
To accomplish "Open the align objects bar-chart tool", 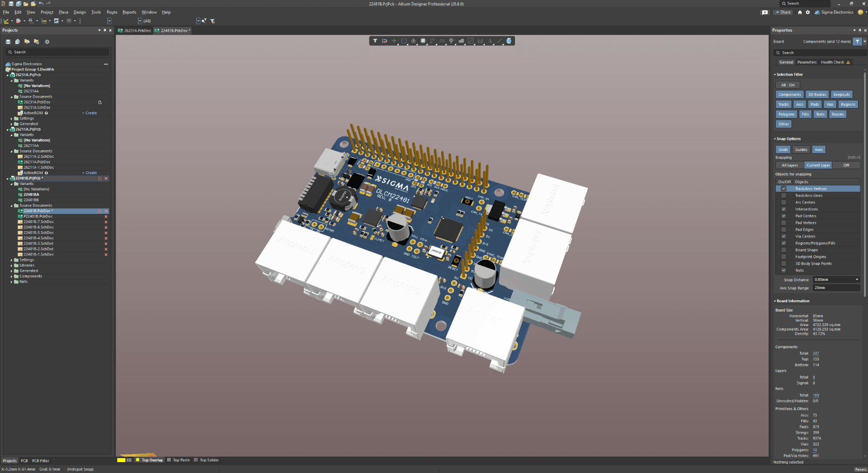I will [x=413, y=41].
